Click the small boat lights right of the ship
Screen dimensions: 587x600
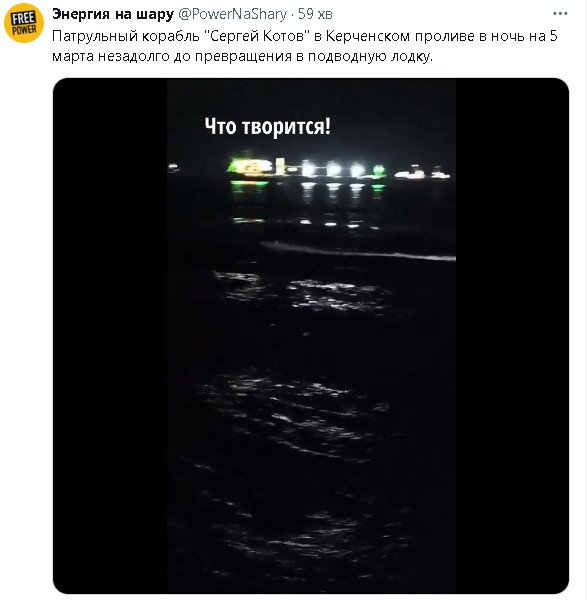tap(422, 173)
